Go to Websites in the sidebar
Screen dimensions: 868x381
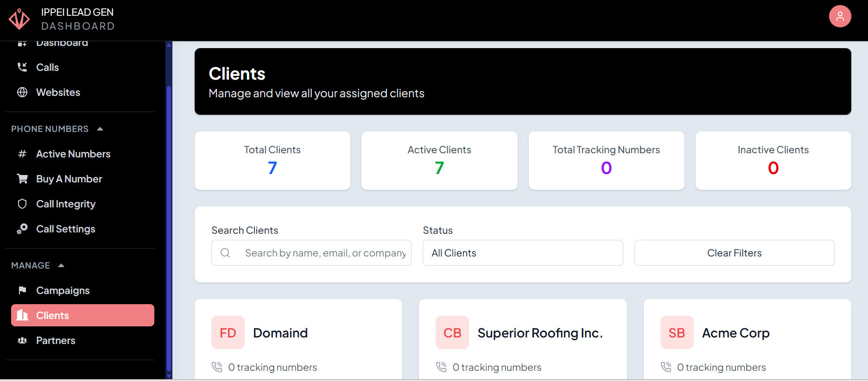point(82,92)
